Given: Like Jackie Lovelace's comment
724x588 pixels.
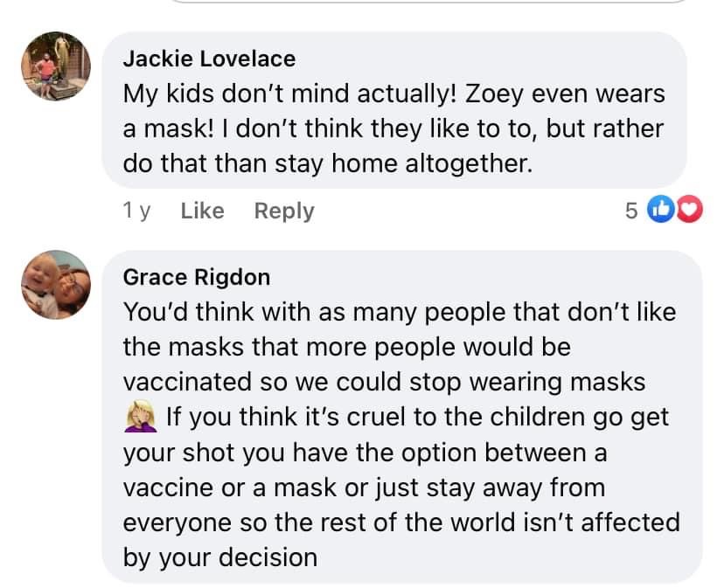Looking at the screenshot, I should 202,211.
